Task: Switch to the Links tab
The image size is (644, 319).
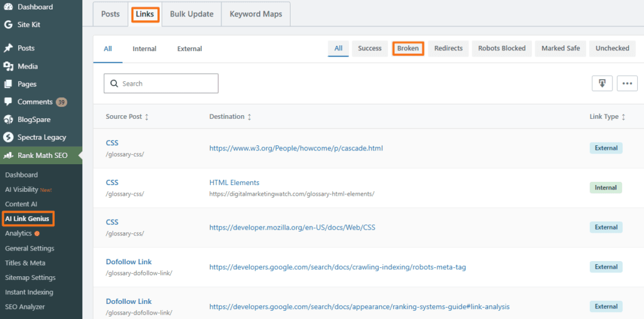Action: (x=145, y=14)
